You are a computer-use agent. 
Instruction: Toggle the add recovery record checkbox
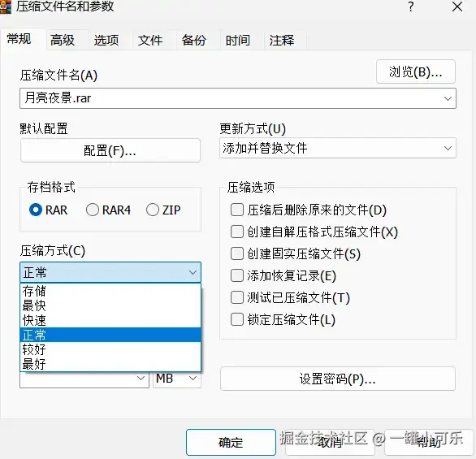pyautogui.click(x=237, y=275)
